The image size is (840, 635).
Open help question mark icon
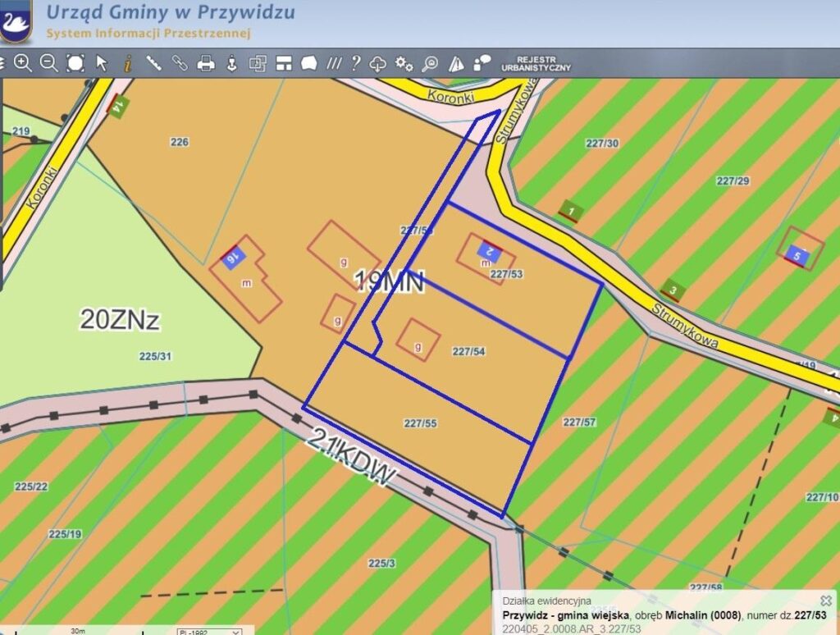coord(356,63)
